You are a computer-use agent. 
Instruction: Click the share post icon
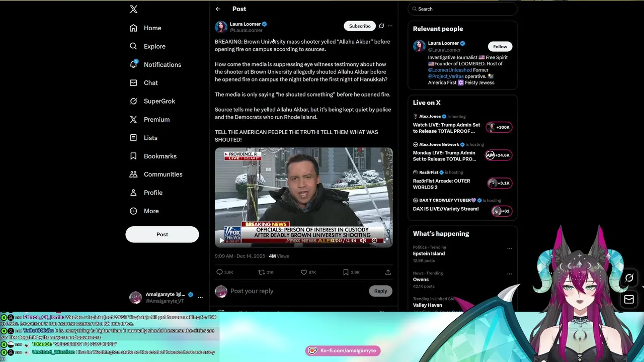click(x=388, y=272)
